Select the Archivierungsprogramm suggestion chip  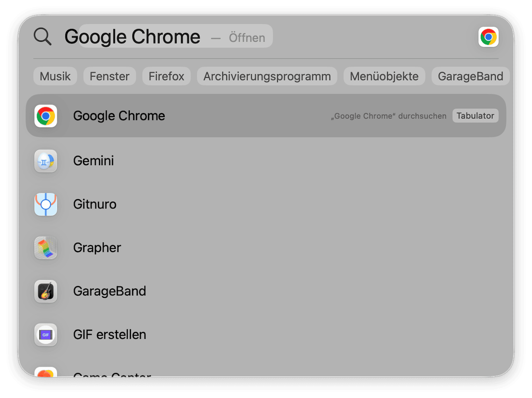pyautogui.click(x=267, y=76)
